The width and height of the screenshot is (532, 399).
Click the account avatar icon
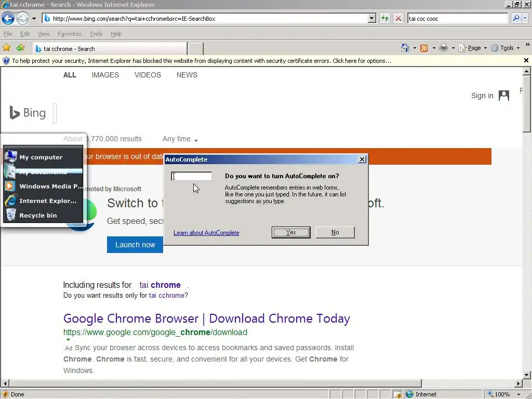[504, 96]
